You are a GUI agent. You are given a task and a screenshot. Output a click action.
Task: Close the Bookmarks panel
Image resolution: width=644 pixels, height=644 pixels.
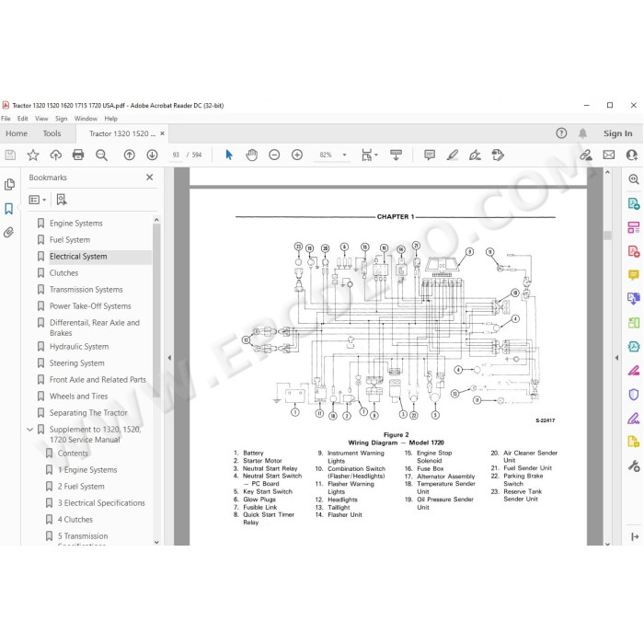(149, 177)
